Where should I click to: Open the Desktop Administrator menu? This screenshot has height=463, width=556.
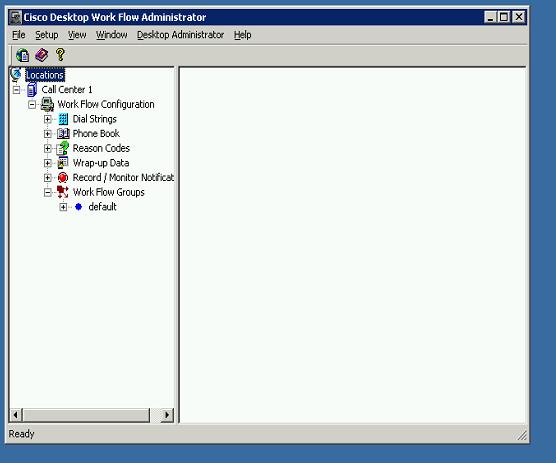point(180,35)
